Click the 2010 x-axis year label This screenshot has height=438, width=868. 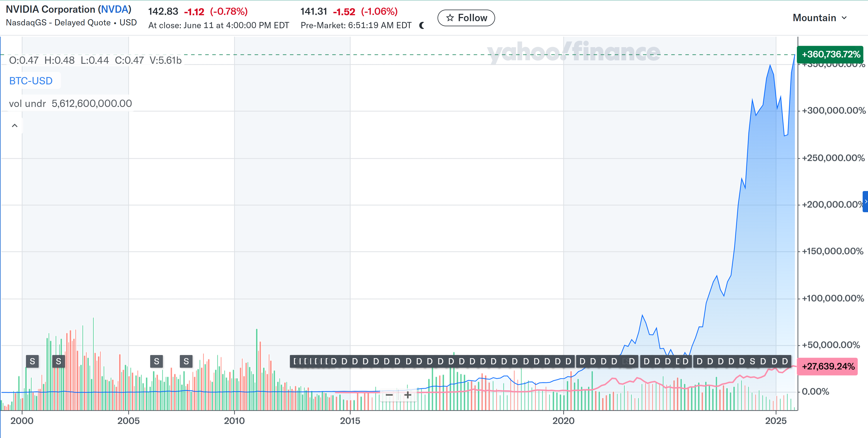[x=235, y=421]
